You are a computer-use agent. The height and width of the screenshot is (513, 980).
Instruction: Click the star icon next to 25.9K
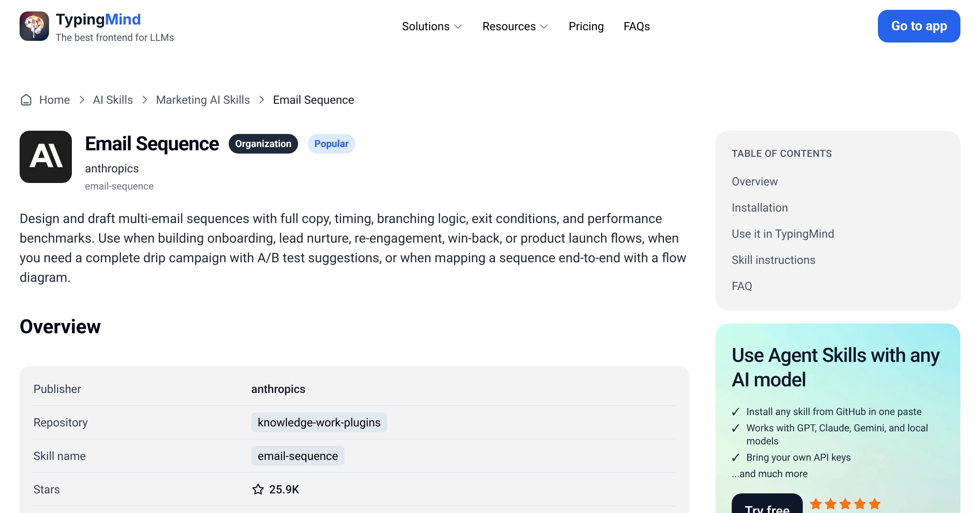(258, 489)
